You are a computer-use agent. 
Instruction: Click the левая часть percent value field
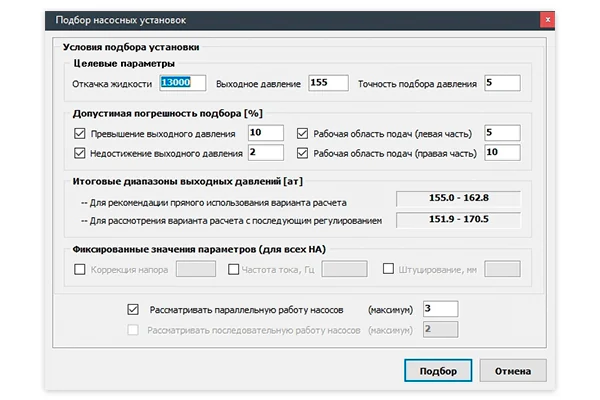pyautogui.click(x=502, y=133)
